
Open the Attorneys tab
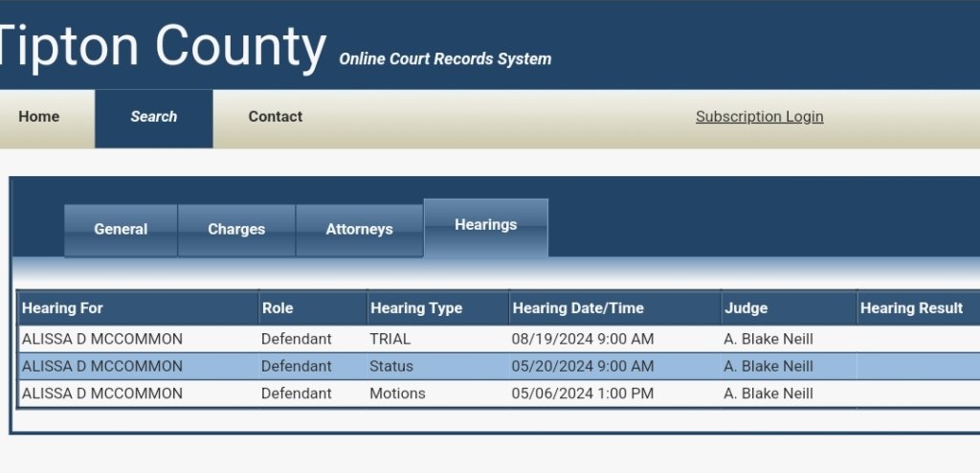pos(359,230)
